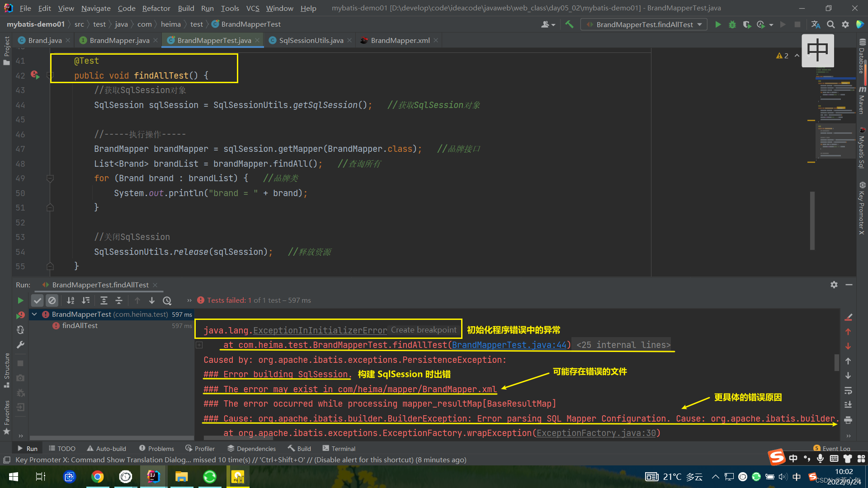
Task: Open the Refactor menu
Action: point(156,8)
